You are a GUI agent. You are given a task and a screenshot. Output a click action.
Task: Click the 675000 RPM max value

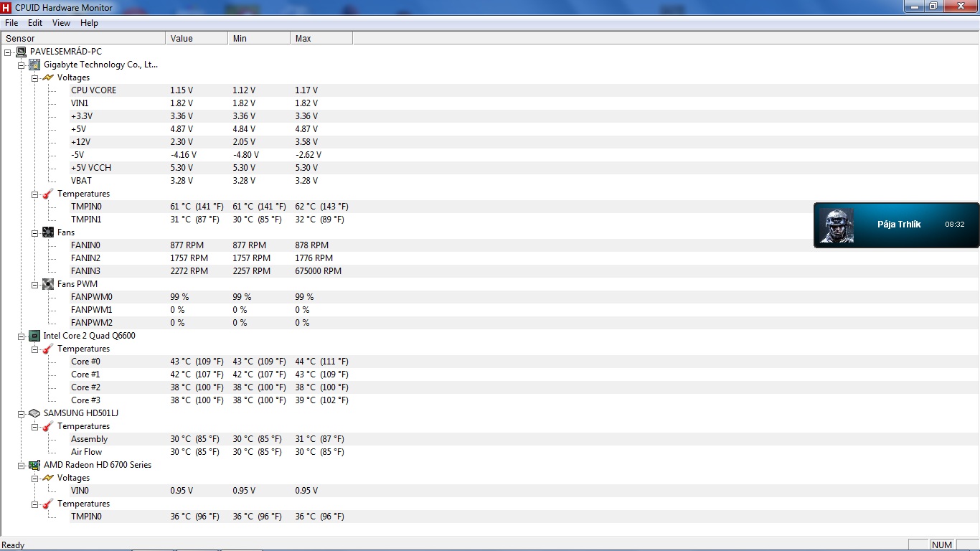point(319,271)
